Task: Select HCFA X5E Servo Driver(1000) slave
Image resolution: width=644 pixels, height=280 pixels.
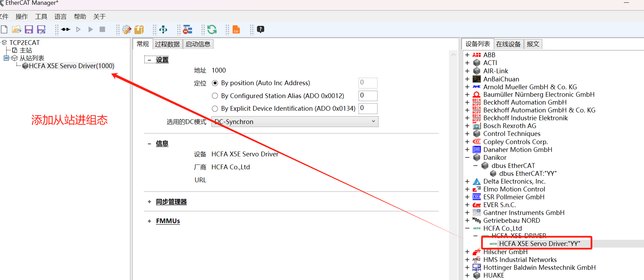Action: [x=71, y=66]
